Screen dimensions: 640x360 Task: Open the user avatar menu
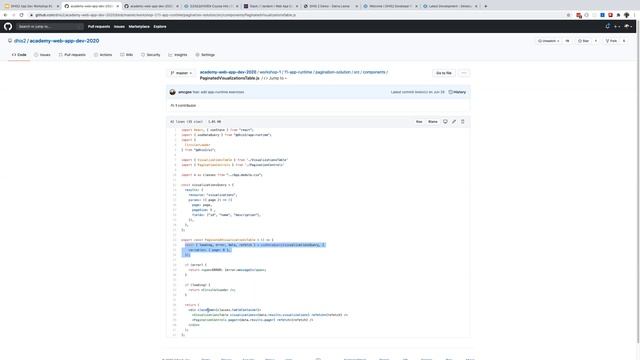[x=628, y=27]
